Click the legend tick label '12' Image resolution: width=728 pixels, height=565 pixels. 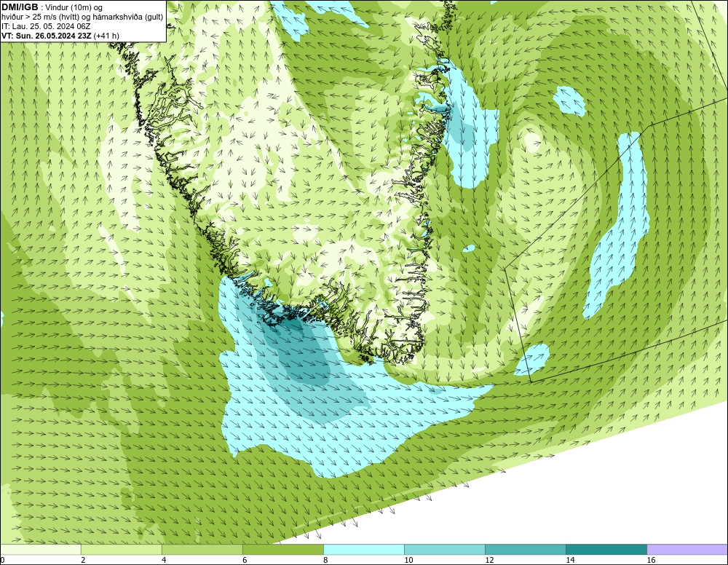pyautogui.click(x=489, y=561)
